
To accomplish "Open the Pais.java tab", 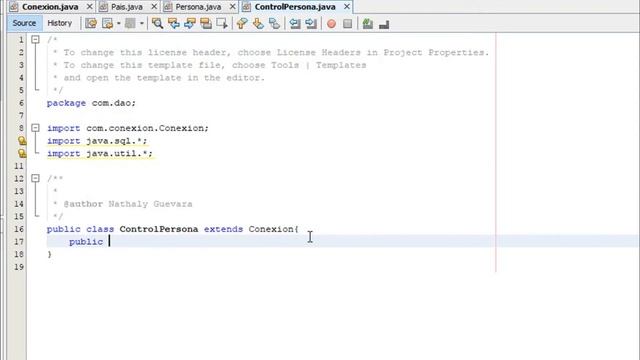I will pyautogui.click(x=127, y=7).
